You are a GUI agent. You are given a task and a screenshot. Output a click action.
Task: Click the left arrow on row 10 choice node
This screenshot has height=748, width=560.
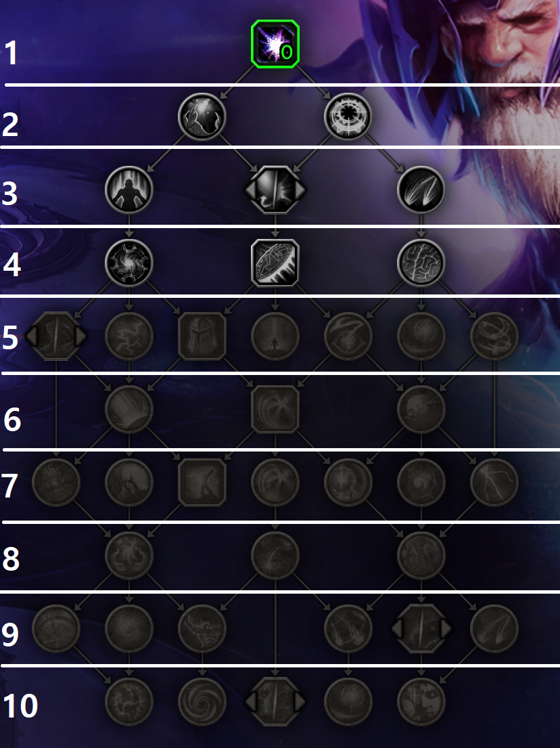coord(251,701)
